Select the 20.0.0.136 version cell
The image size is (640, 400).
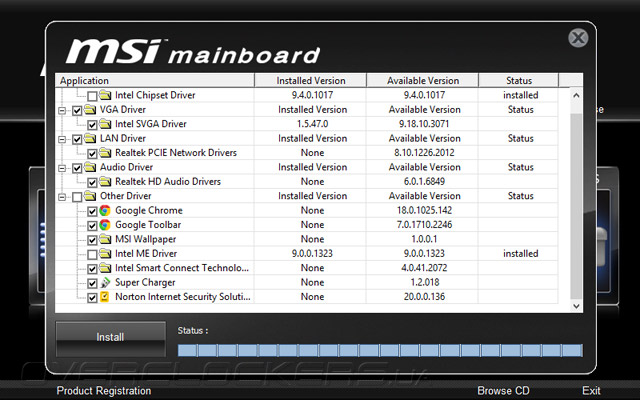pyautogui.click(x=424, y=297)
